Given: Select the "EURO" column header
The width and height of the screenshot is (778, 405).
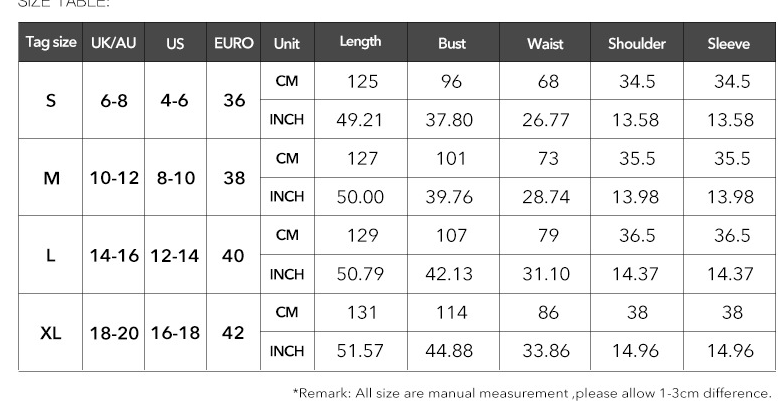Looking at the screenshot, I should coord(233,43).
